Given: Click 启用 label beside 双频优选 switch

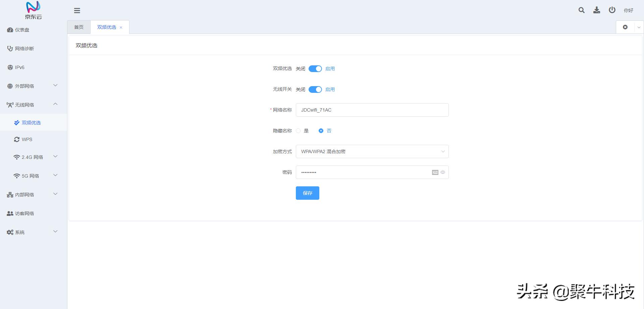Looking at the screenshot, I should tap(330, 69).
